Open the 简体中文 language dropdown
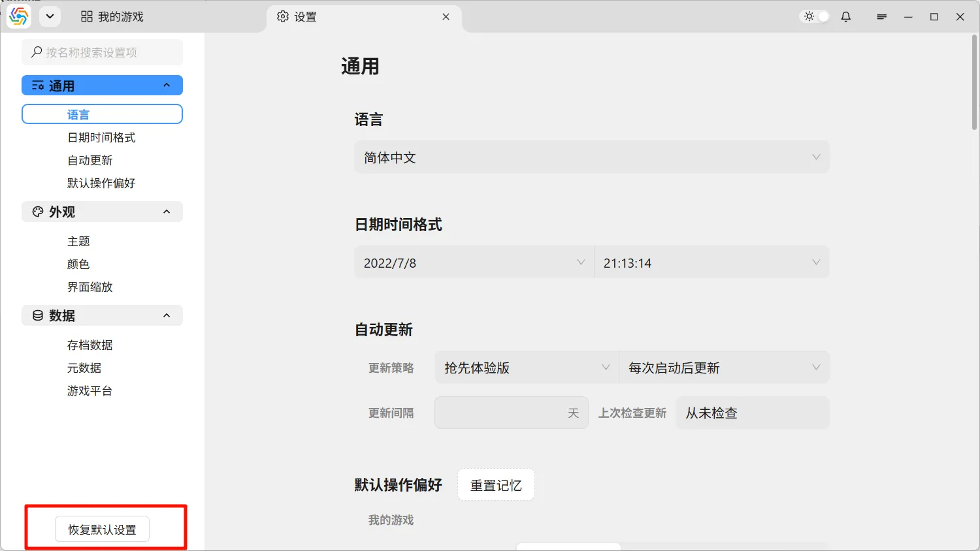Image resolution: width=980 pixels, height=551 pixels. tap(591, 158)
